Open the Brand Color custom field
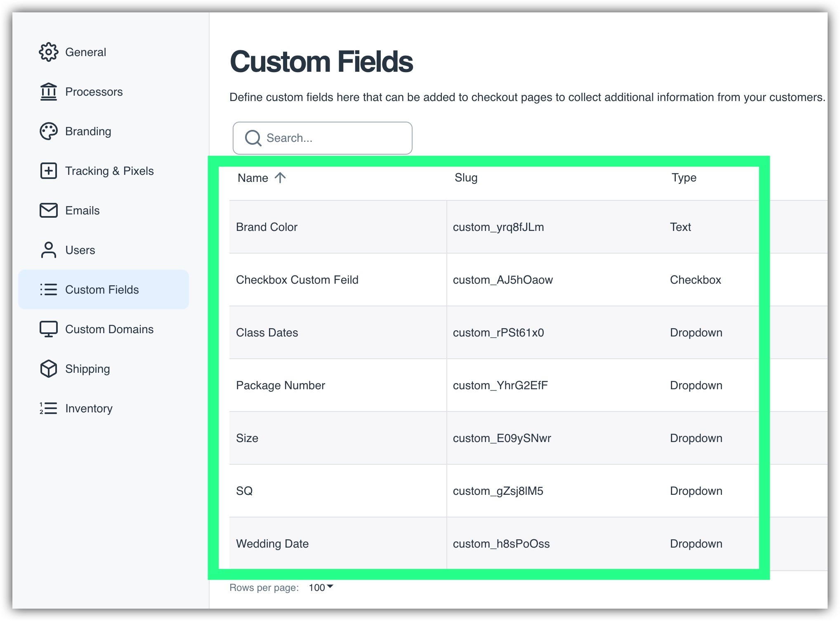 267,227
